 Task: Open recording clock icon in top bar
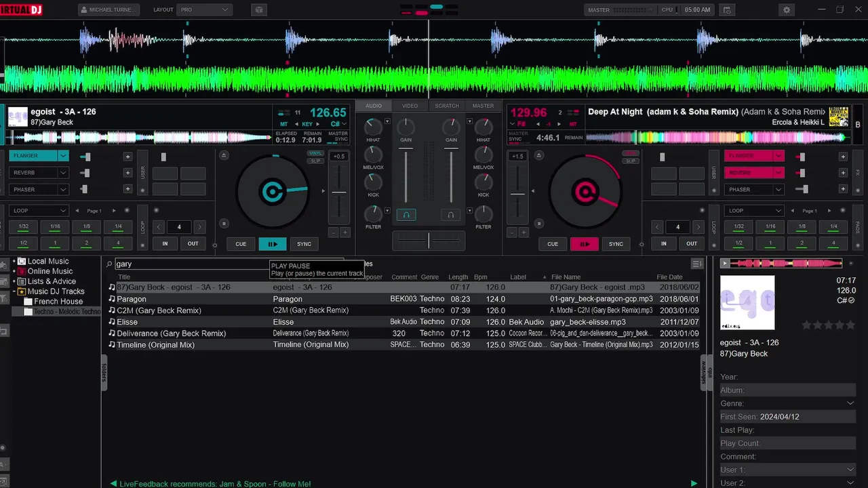pyautogui.click(x=727, y=10)
